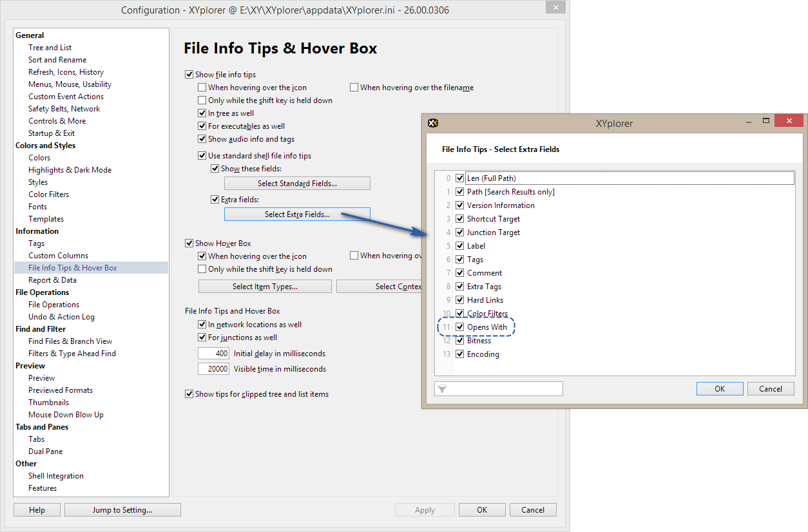Toggle Extra fields checkbox
This screenshot has height=532, width=808.
click(215, 200)
